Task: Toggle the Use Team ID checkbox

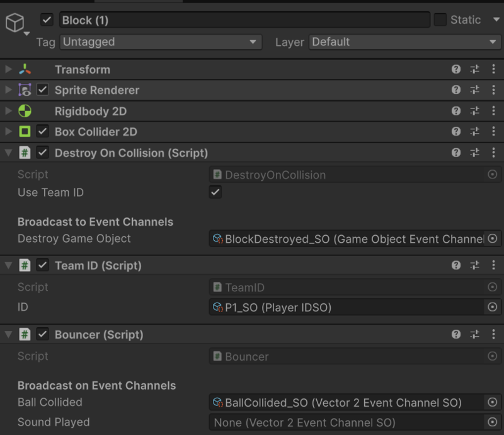Action: (x=215, y=192)
